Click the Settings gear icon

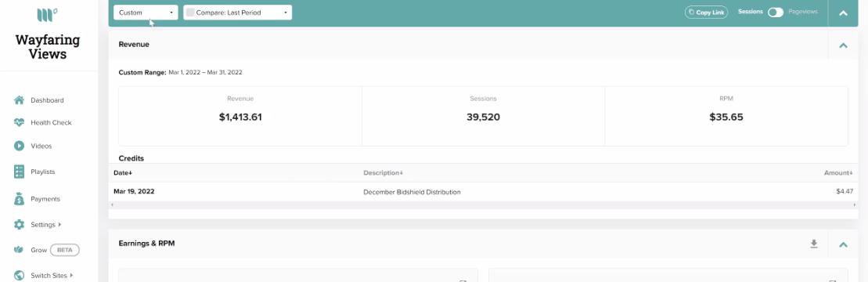click(20, 224)
